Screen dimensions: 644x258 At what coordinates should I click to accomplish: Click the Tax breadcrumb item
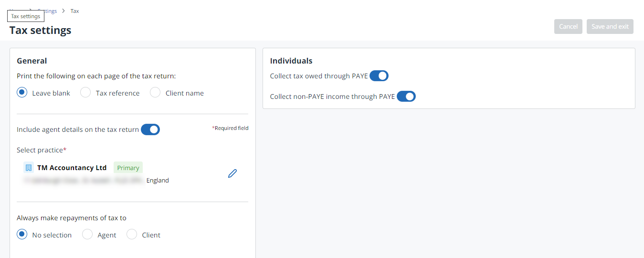click(75, 11)
